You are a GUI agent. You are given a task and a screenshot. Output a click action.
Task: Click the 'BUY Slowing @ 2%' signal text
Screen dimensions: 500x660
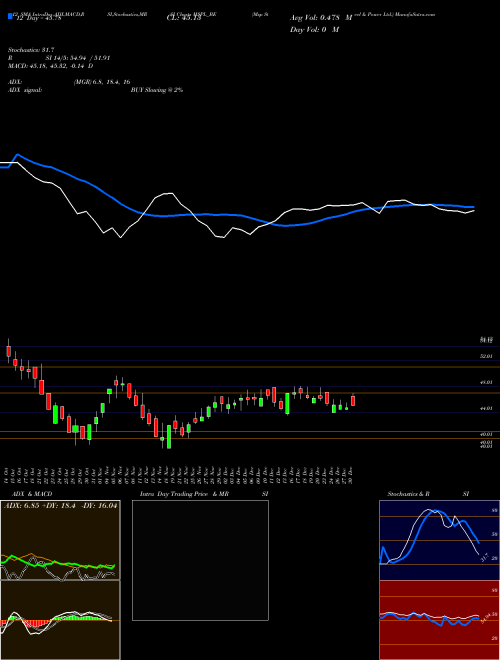point(157,90)
